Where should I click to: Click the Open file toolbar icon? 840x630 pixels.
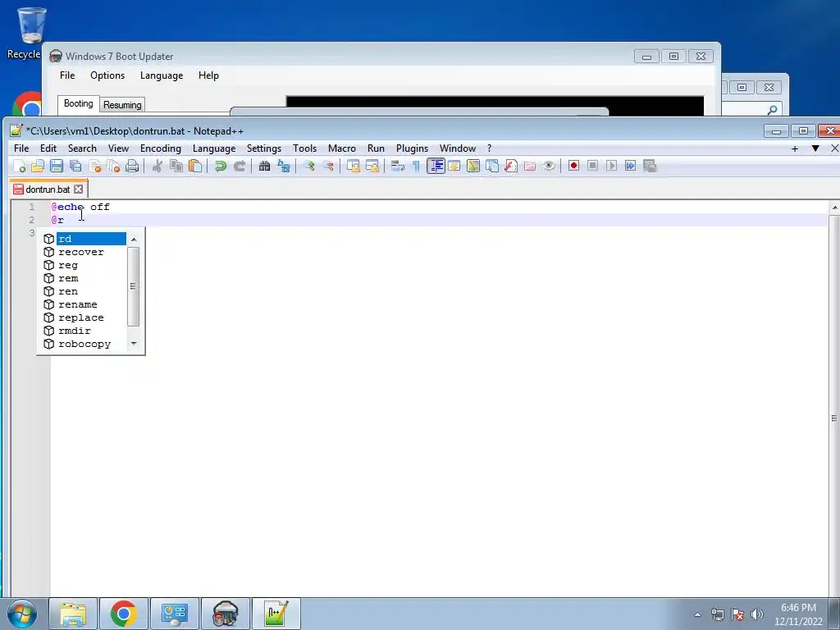point(38,166)
